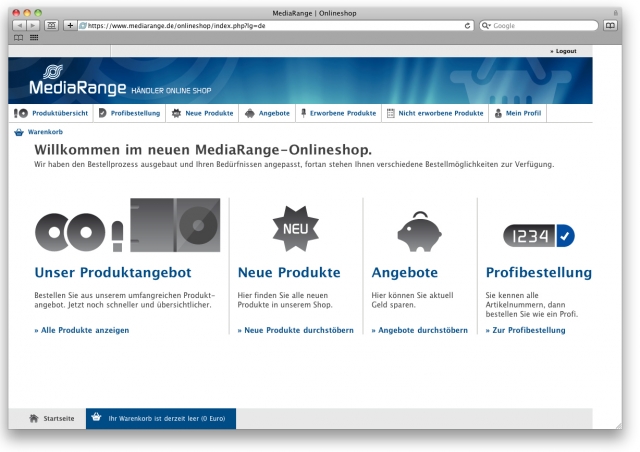The height and width of the screenshot is (452, 640).
Task: Click the site favicon in the address bar
Action: click(x=83, y=26)
